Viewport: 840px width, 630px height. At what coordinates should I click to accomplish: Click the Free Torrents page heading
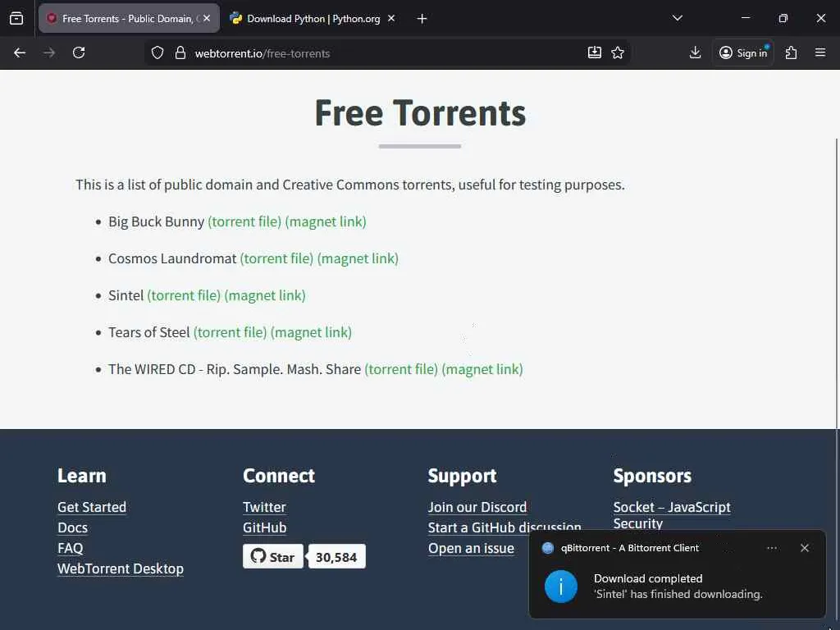point(420,113)
